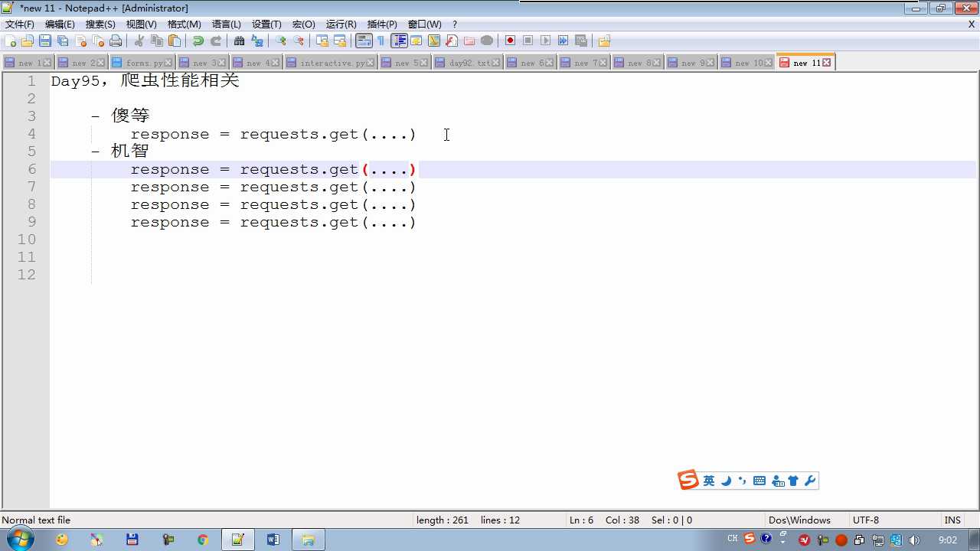Image resolution: width=980 pixels, height=551 pixels.
Task: Close the current file using the Close toolbar icon
Action: point(80,41)
